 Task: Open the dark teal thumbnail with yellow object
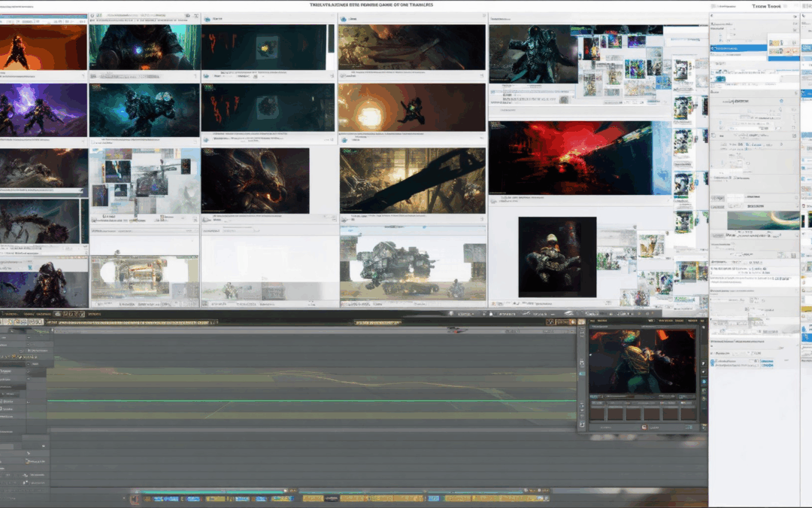[x=264, y=47]
